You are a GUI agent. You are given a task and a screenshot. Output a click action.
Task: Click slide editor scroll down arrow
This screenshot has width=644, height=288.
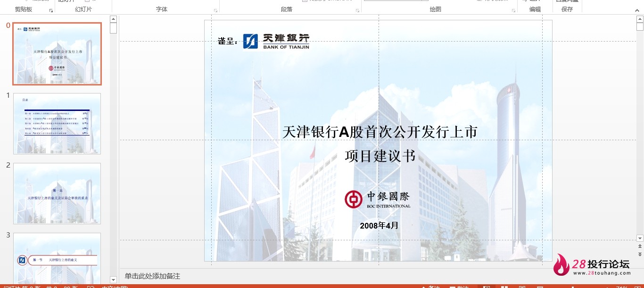(x=640, y=238)
